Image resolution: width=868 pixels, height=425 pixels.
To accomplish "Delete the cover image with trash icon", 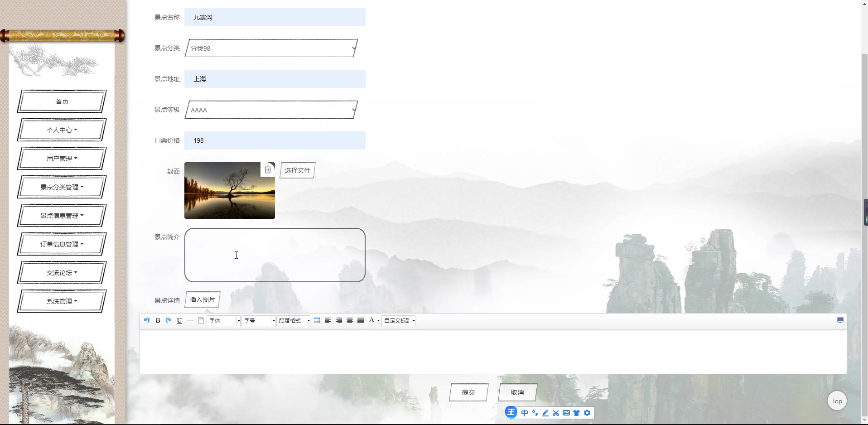I will coord(268,169).
